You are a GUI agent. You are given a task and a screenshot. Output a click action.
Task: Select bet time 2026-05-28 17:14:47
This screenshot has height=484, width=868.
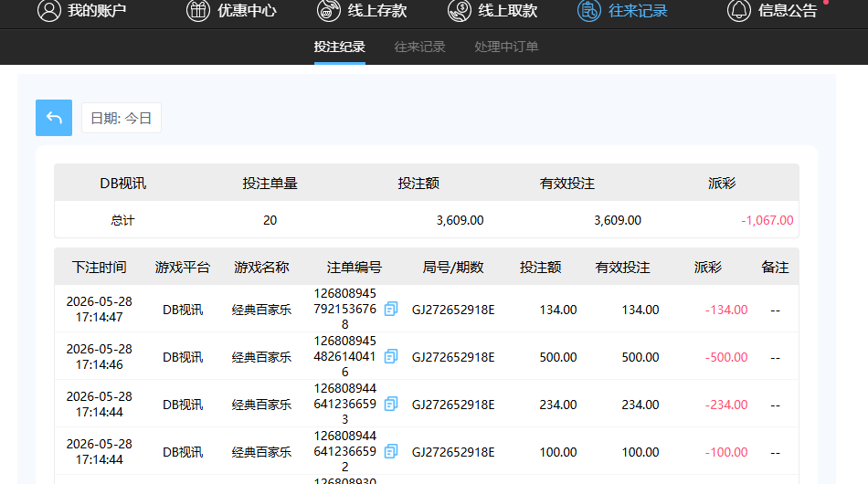pos(99,310)
